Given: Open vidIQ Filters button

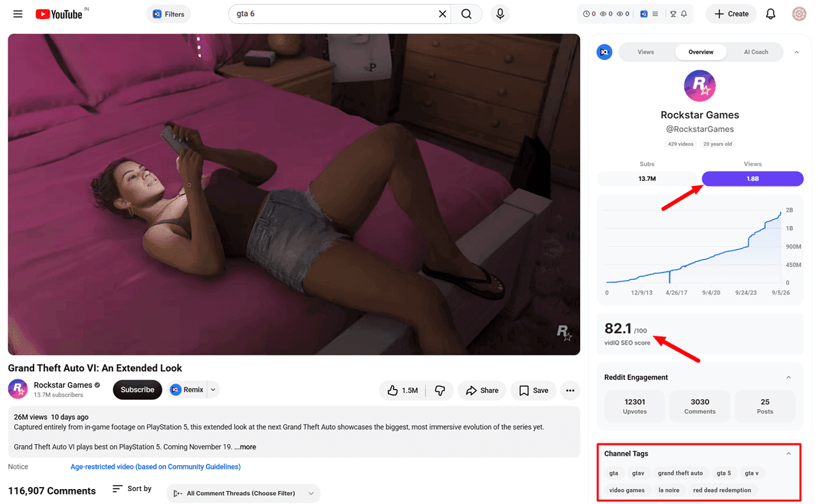Looking at the screenshot, I should point(168,14).
